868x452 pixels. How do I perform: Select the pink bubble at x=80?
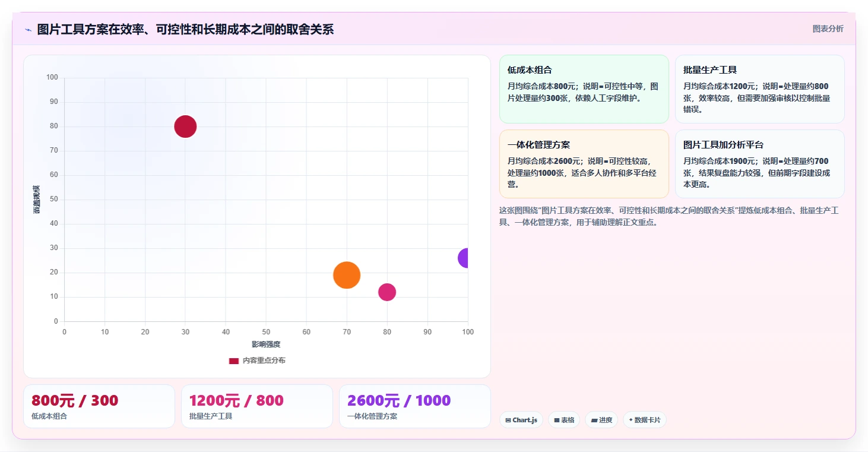coord(387,292)
